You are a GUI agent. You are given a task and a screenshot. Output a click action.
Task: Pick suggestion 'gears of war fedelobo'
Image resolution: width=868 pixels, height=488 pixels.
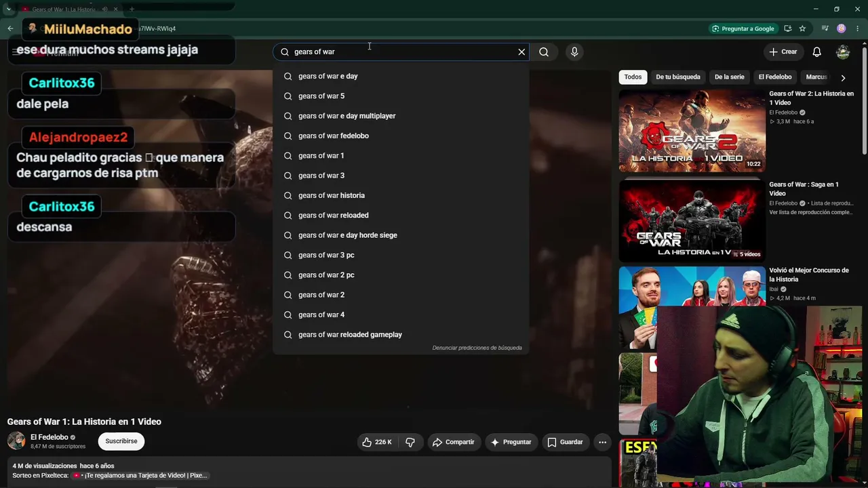coord(401,136)
